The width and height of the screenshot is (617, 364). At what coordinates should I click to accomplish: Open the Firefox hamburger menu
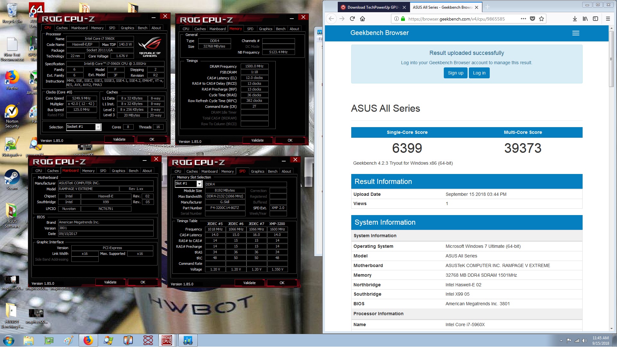click(608, 19)
